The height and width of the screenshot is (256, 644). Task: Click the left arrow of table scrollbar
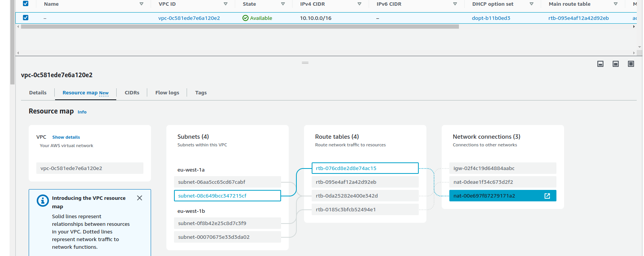(x=18, y=27)
